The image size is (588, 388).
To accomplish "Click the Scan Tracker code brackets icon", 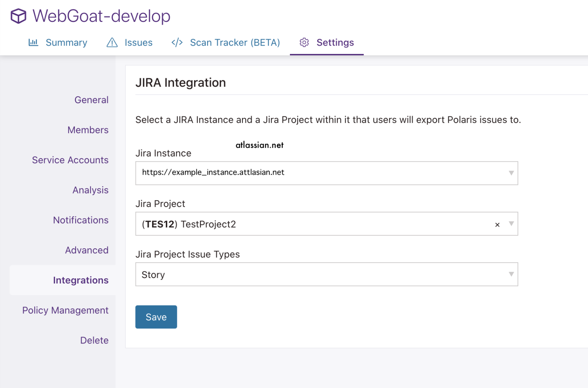I will pyautogui.click(x=177, y=42).
